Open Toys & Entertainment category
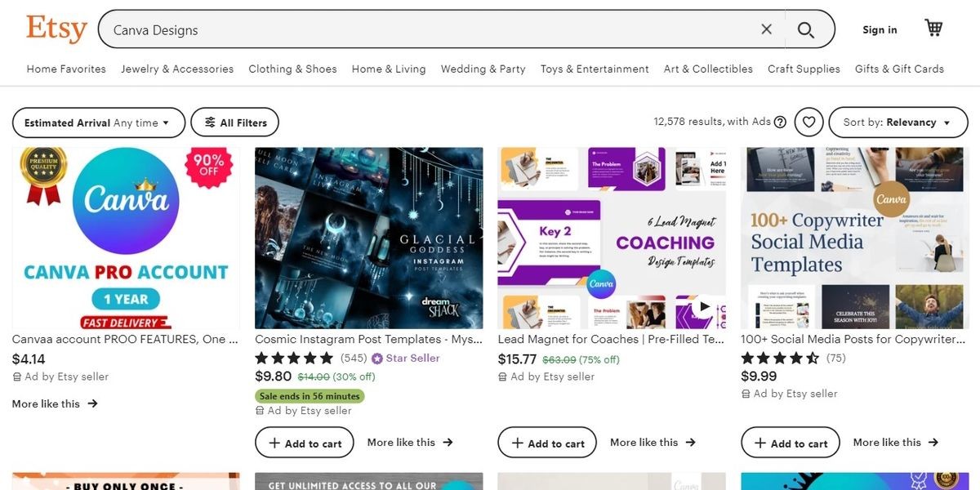Viewport: 980px width, 490px height. pyautogui.click(x=595, y=69)
